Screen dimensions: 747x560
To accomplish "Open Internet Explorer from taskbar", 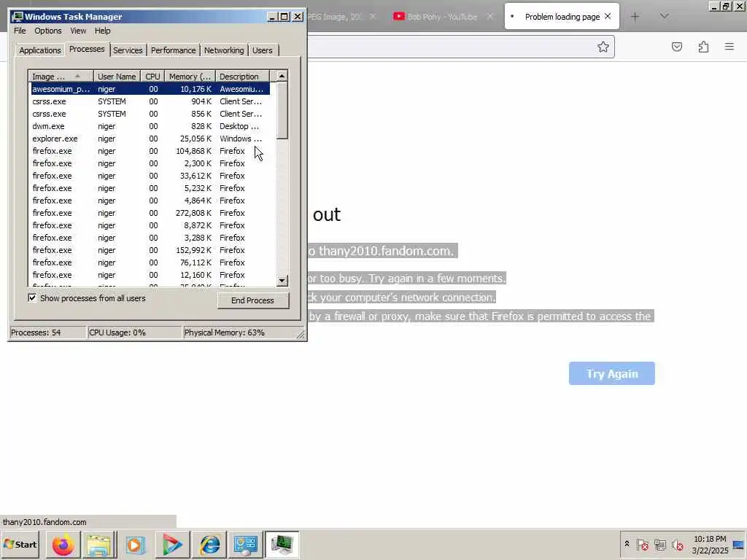I will pyautogui.click(x=209, y=545).
